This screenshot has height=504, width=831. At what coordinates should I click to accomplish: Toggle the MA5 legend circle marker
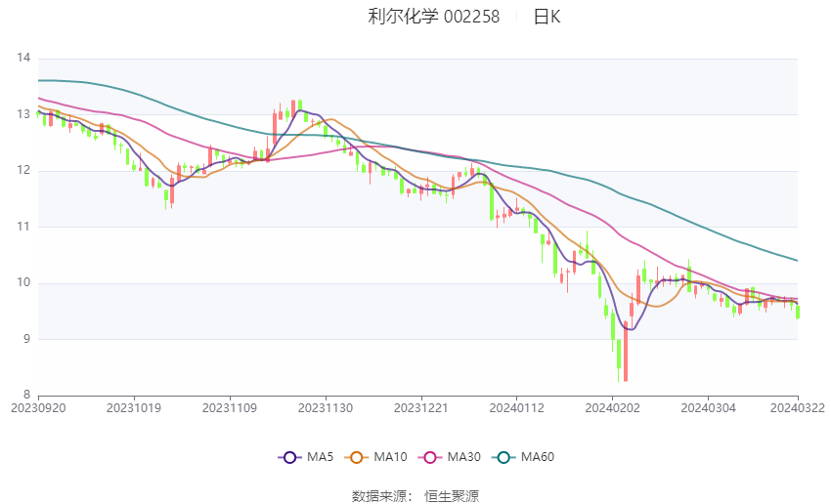[289, 457]
